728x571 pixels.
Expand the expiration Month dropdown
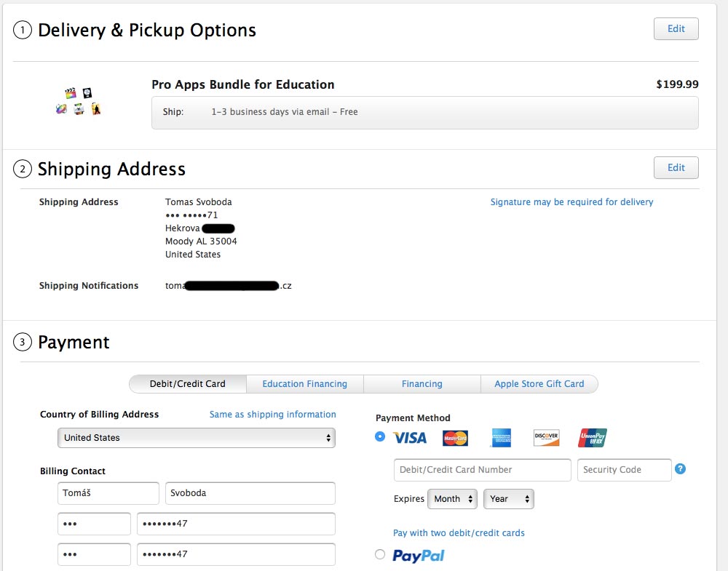(x=454, y=499)
